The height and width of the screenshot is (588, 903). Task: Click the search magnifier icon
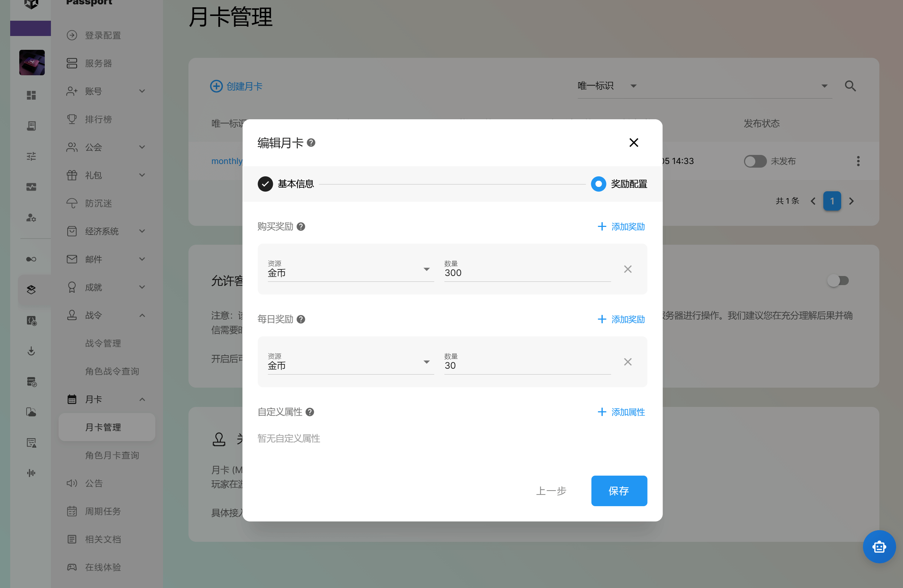(850, 86)
